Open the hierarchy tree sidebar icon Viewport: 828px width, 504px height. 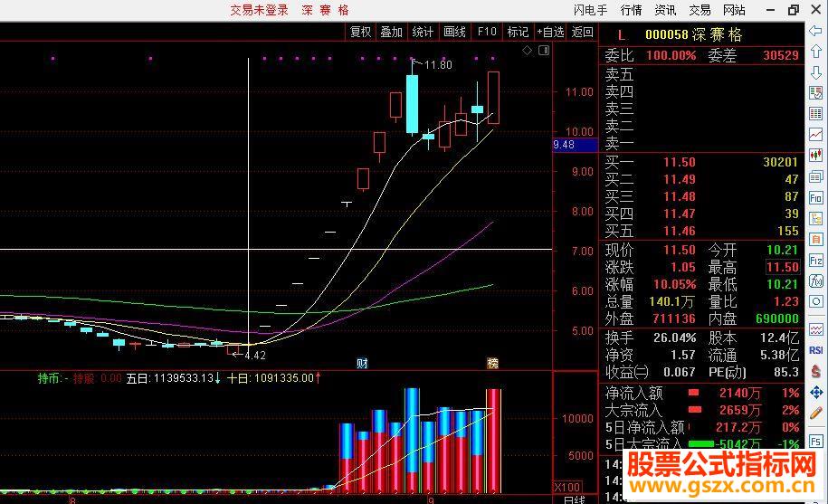pyautogui.click(x=816, y=218)
